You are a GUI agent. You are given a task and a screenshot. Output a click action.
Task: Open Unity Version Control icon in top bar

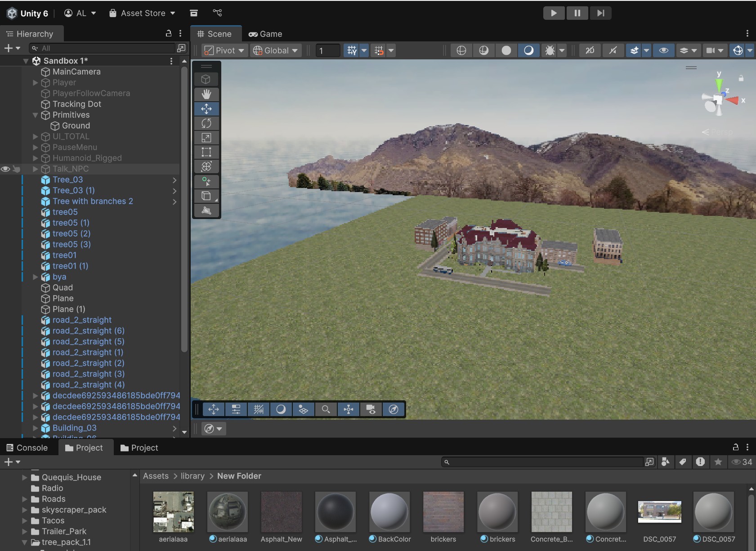pos(218,13)
